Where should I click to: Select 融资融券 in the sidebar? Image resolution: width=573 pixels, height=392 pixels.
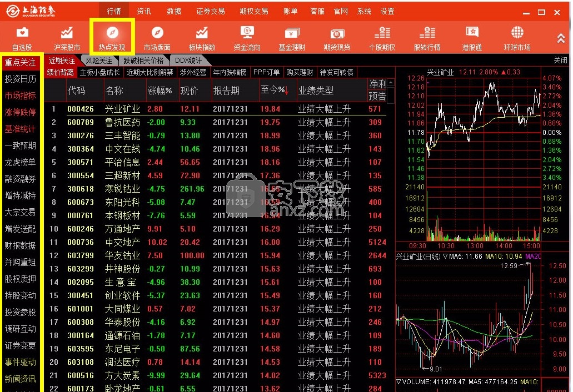coord(21,179)
